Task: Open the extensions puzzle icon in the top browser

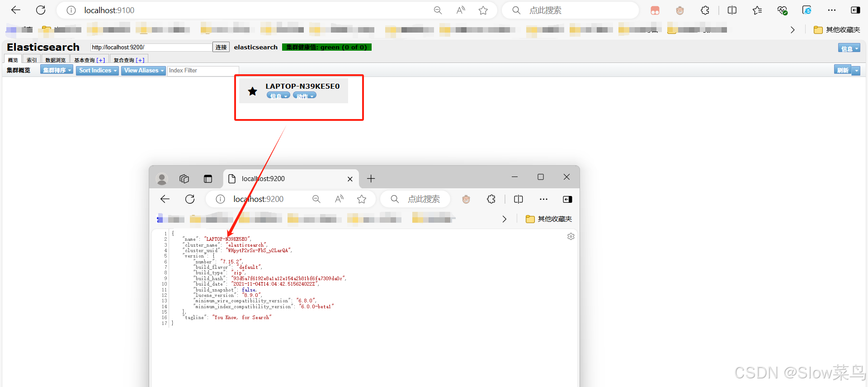Action: point(705,10)
